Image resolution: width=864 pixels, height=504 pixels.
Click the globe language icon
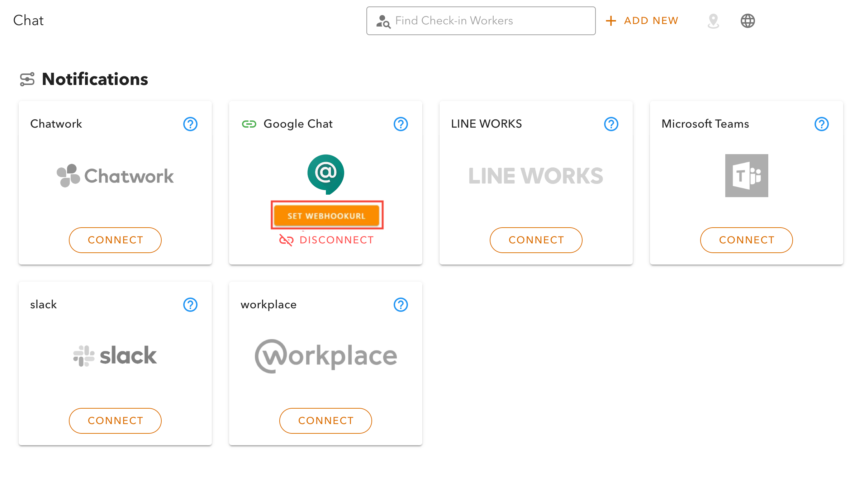pyautogui.click(x=748, y=21)
